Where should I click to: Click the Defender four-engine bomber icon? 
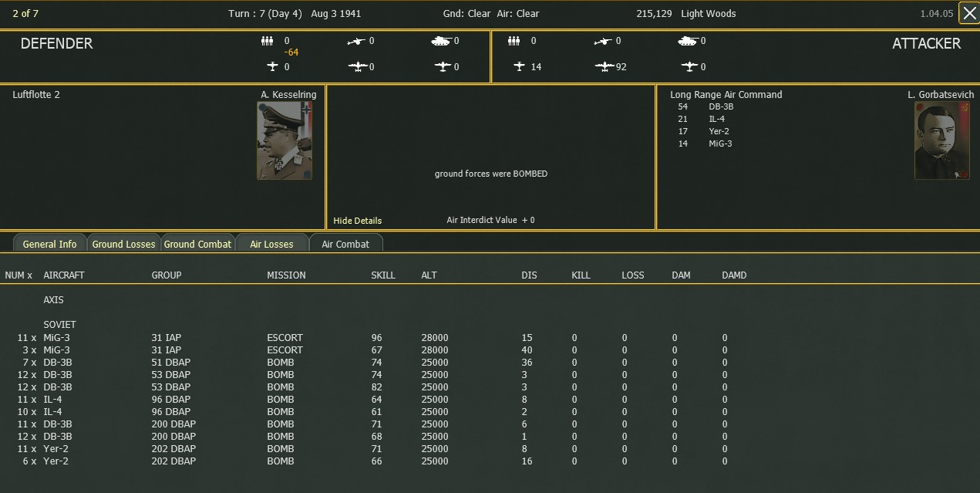pyautogui.click(x=357, y=67)
